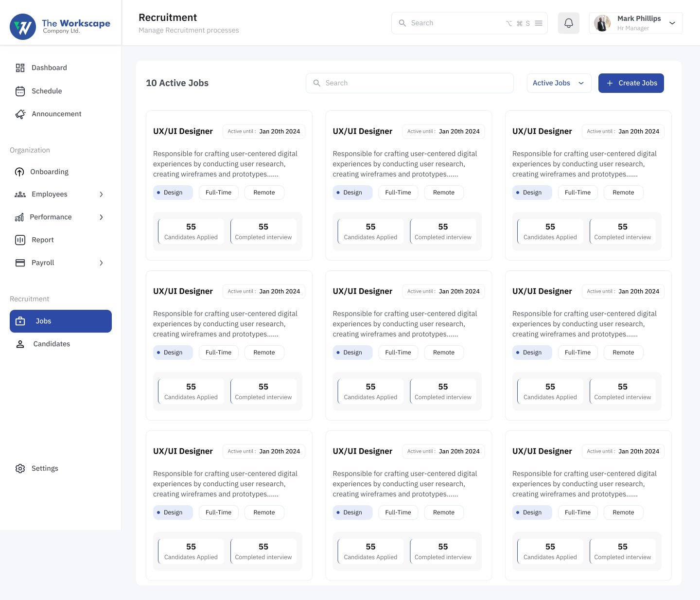The width and height of the screenshot is (700, 600).
Task: Click Manage Recruitment processes subtitle
Action: pyautogui.click(x=189, y=30)
